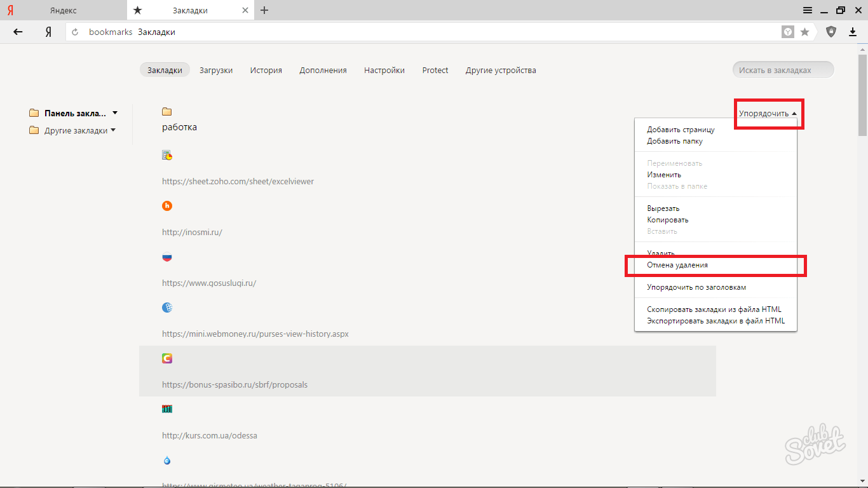Image resolution: width=868 pixels, height=488 pixels.
Task: Click the bookmark star in address bar
Action: tap(804, 32)
